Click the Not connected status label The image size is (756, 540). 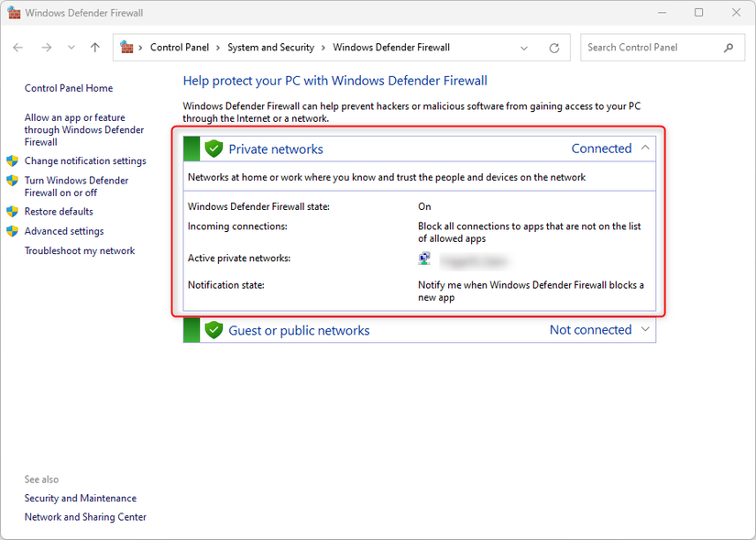(591, 330)
